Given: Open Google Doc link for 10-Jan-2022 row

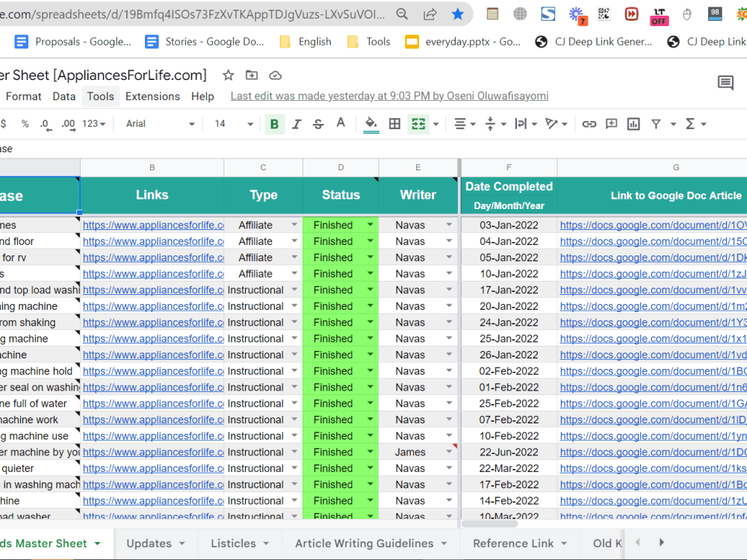Looking at the screenshot, I should pyautogui.click(x=653, y=274).
